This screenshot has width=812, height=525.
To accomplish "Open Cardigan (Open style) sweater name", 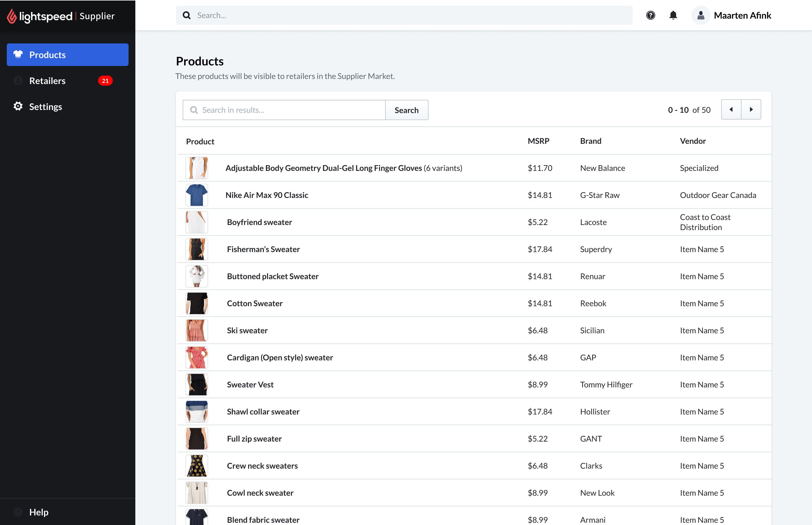I will pos(280,358).
